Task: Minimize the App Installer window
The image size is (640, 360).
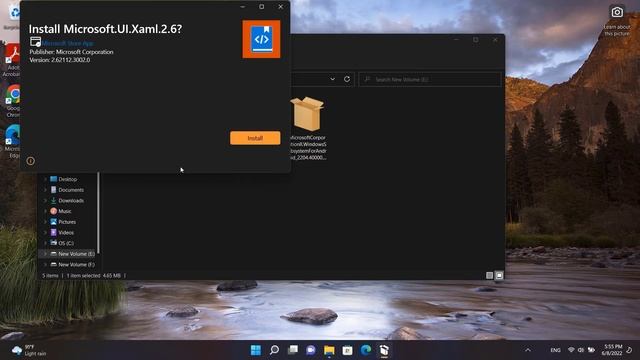Action: coord(242,7)
